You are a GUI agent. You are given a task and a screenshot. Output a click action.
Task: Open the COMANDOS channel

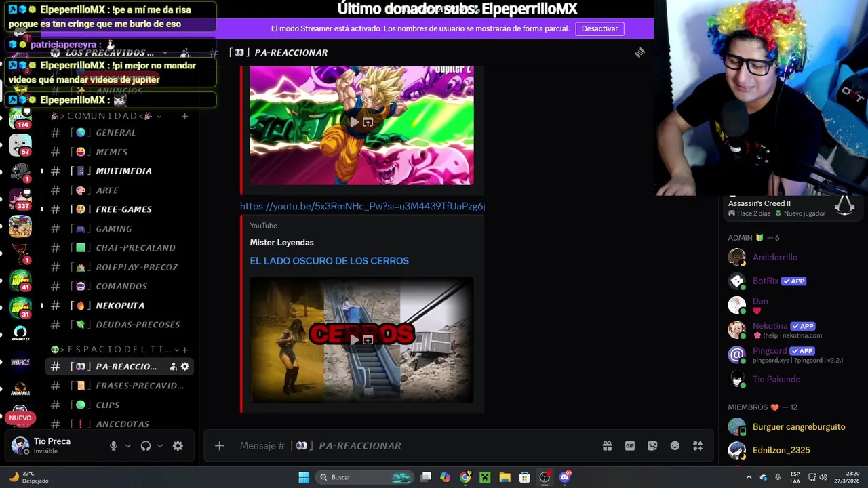122,286
